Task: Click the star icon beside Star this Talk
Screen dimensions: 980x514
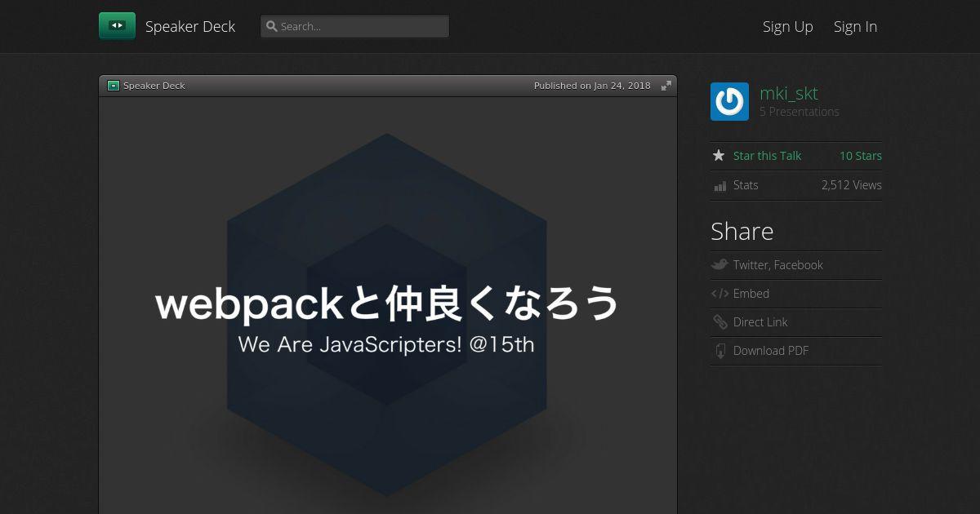Action: click(719, 155)
